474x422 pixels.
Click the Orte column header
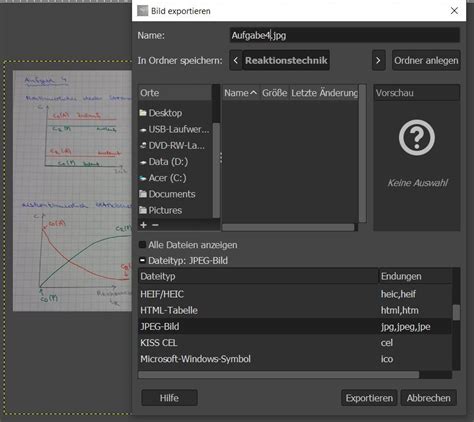click(175, 93)
